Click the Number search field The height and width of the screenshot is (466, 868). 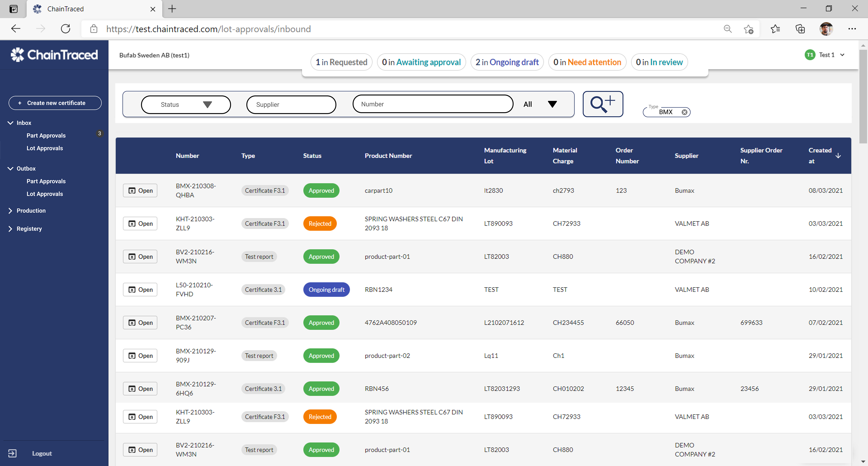(x=433, y=104)
